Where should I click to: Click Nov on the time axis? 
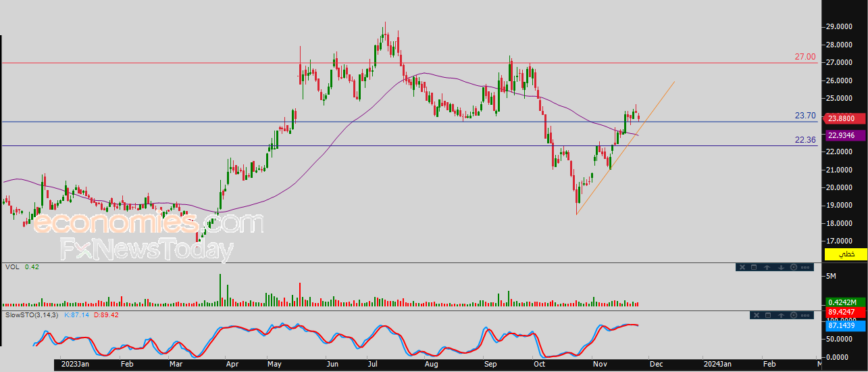(600, 364)
